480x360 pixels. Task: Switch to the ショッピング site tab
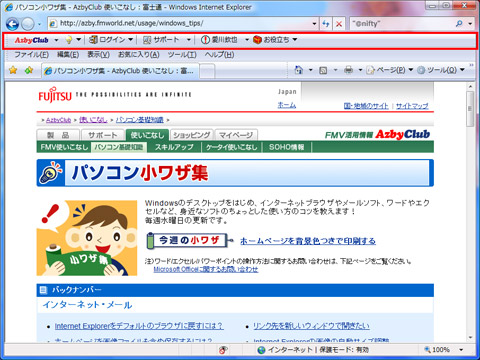[192, 135]
